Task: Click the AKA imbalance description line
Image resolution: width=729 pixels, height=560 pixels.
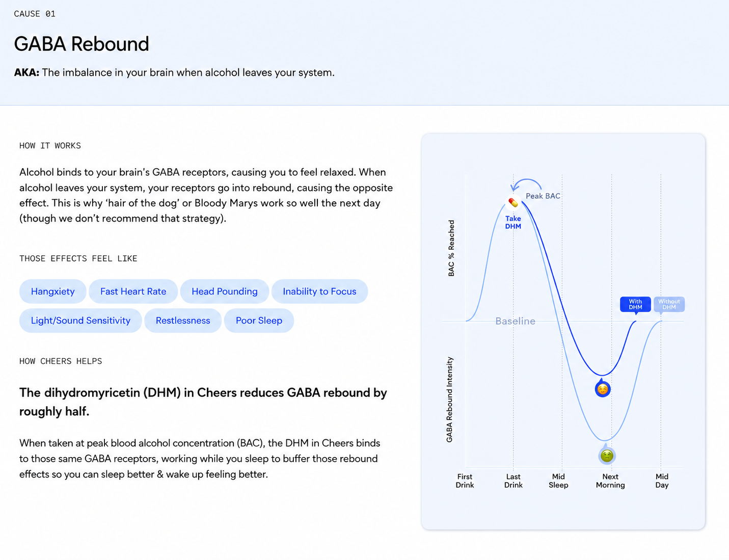Action: point(174,72)
